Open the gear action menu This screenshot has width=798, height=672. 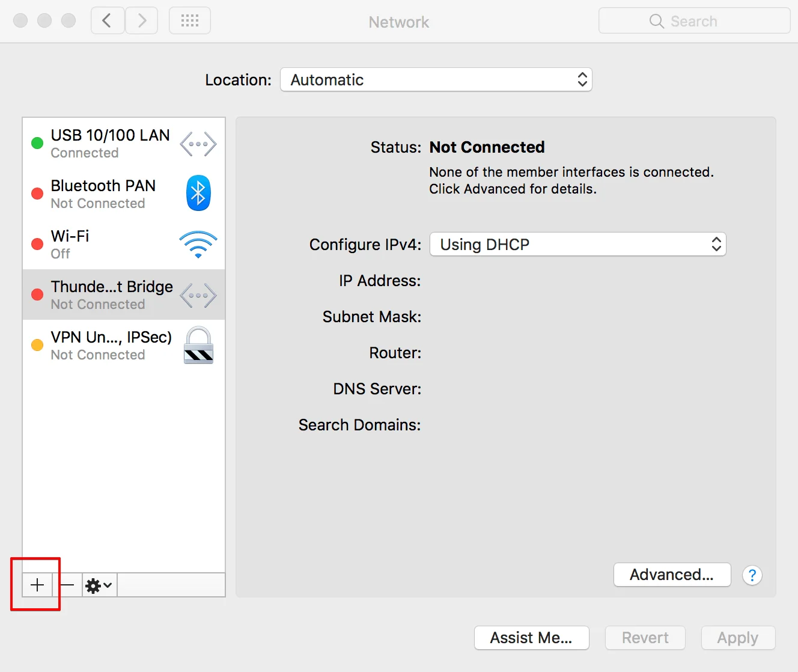(x=99, y=585)
